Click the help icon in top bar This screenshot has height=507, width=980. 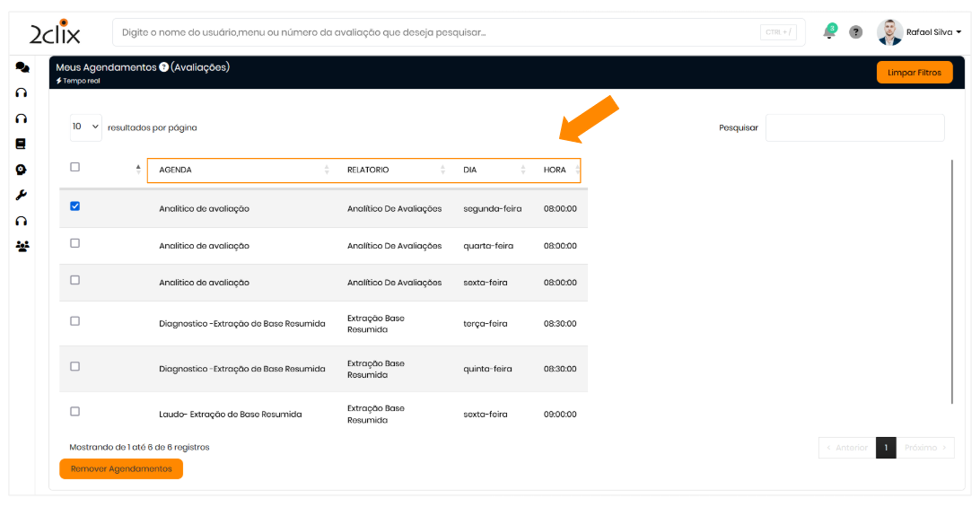click(x=856, y=32)
